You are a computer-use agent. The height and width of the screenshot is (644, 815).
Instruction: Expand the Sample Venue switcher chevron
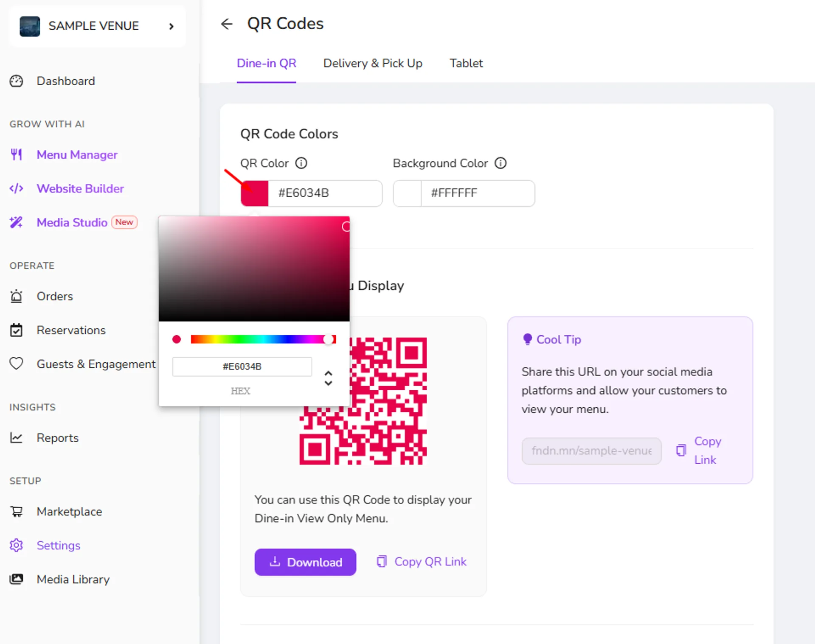click(x=171, y=26)
